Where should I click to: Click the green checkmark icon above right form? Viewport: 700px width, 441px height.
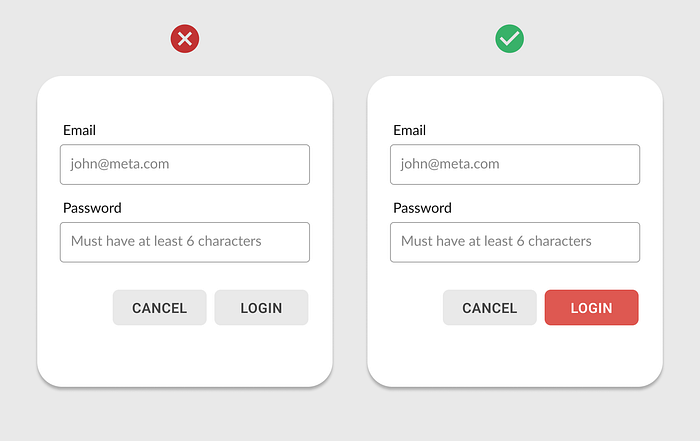[x=509, y=39]
